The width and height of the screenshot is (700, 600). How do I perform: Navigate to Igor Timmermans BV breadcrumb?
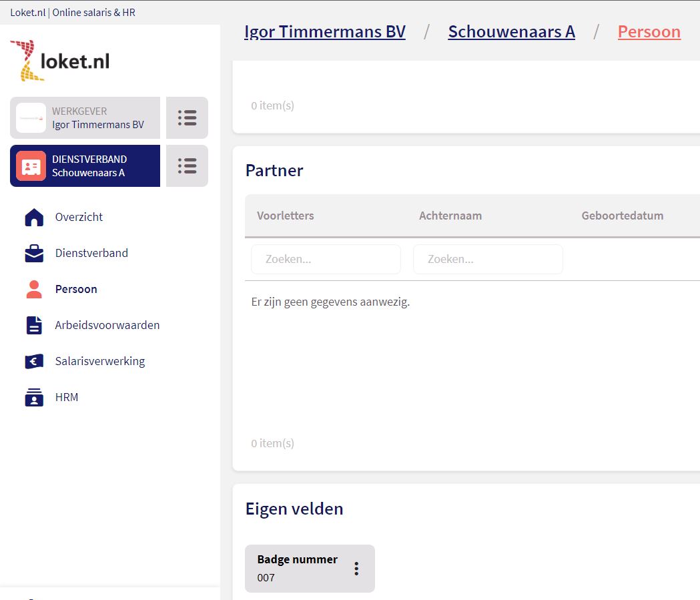pyautogui.click(x=325, y=32)
